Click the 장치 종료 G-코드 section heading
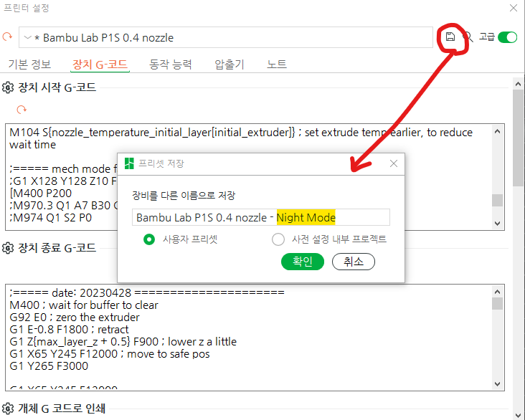The height and width of the screenshot is (420, 525). coord(57,248)
